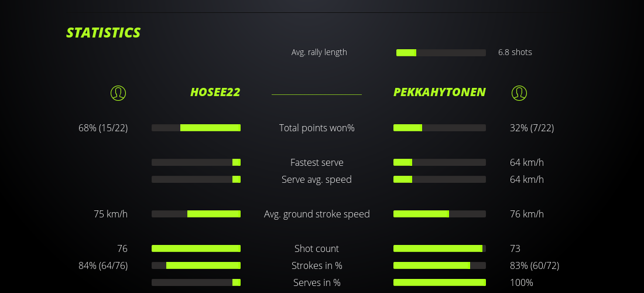The height and width of the screenshot is (293, 644).
Task: Select HOSEE22 avg. ground stroke speed bar
Action: 196,214
